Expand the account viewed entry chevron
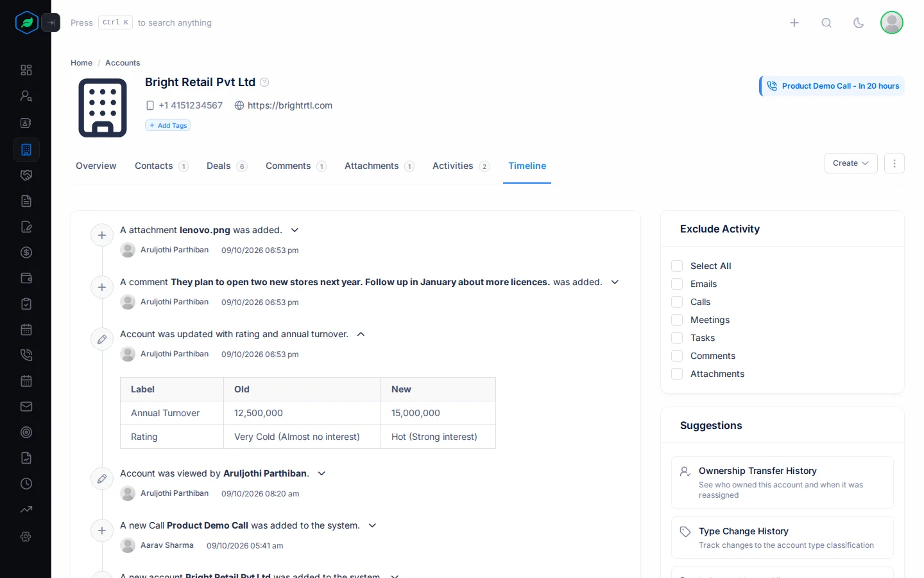 [321, 473]
